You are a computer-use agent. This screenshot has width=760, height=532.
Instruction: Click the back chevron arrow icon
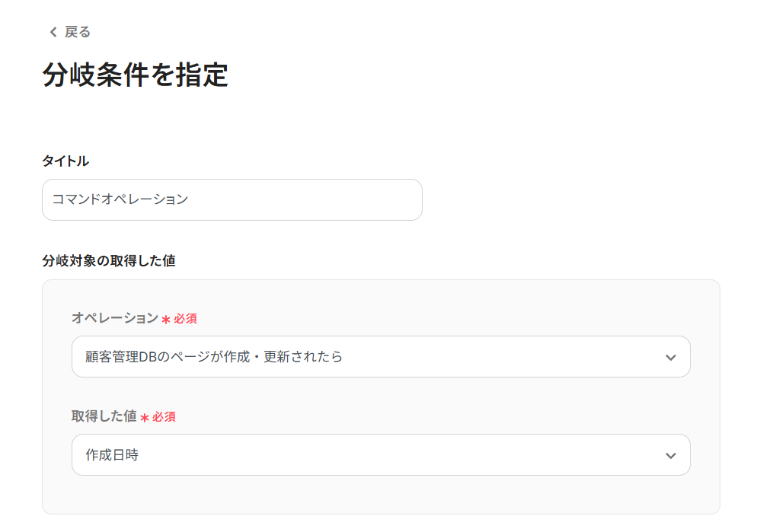pos(53,32)
